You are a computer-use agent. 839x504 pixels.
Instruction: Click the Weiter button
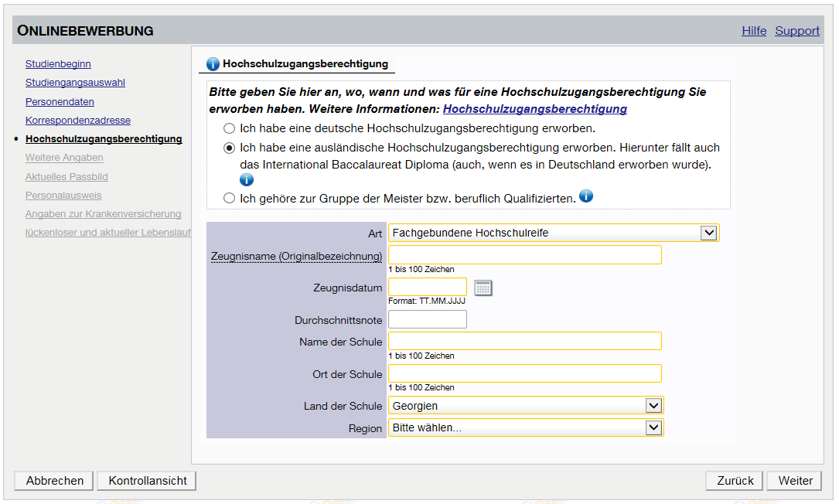(x=795, y=481)
